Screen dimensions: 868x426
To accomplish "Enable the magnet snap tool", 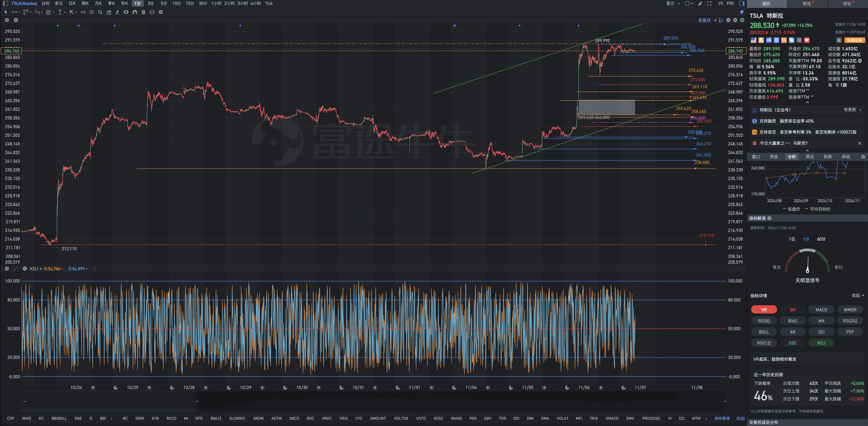I will 135,12.
